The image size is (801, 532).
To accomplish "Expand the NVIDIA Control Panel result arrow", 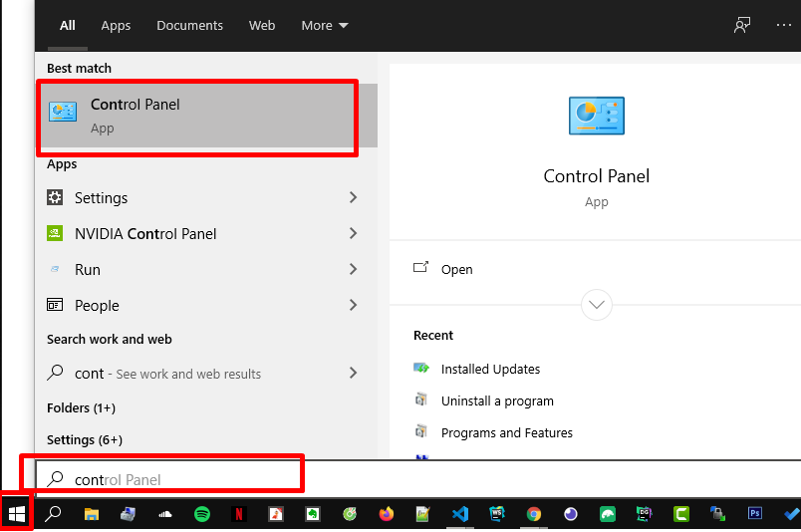I will [x=353, y=233].
